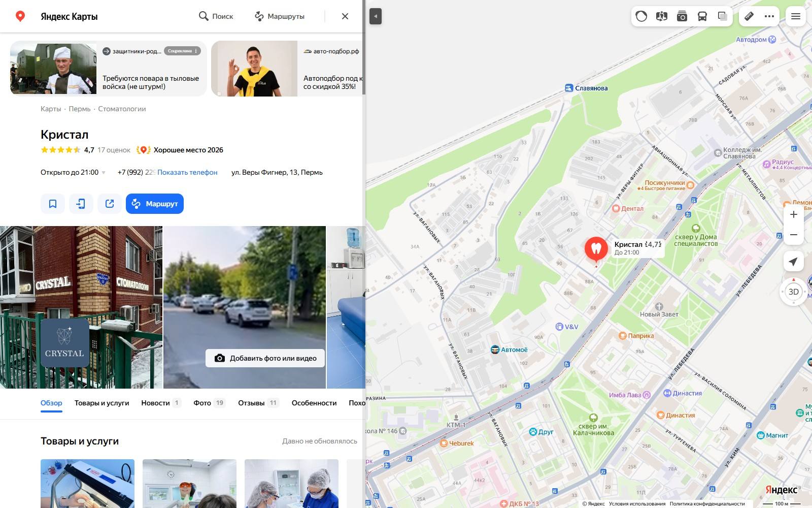Click Добавить фото или видео button
Viewport: 812px width, 508px height.
pyautogui.click(x=265, y=358)
